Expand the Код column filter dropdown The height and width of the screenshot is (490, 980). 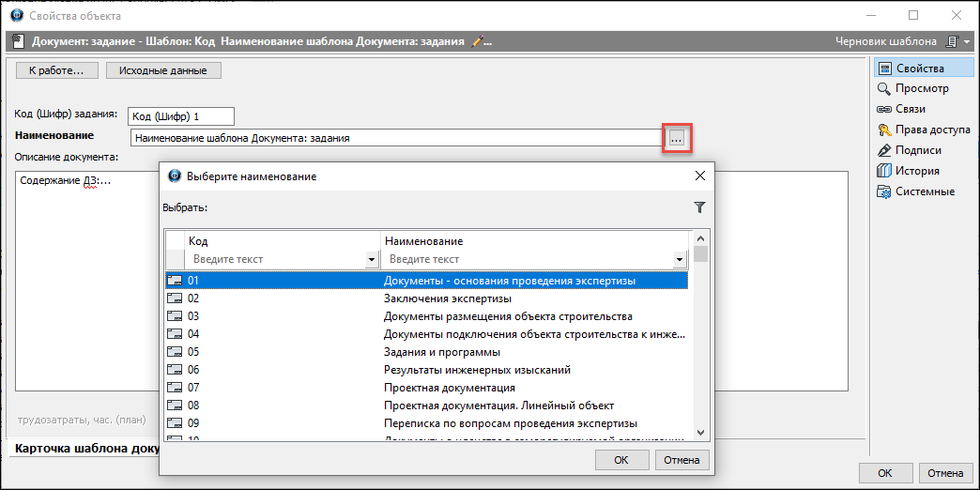pyautogui.click(x=372, y=260)
